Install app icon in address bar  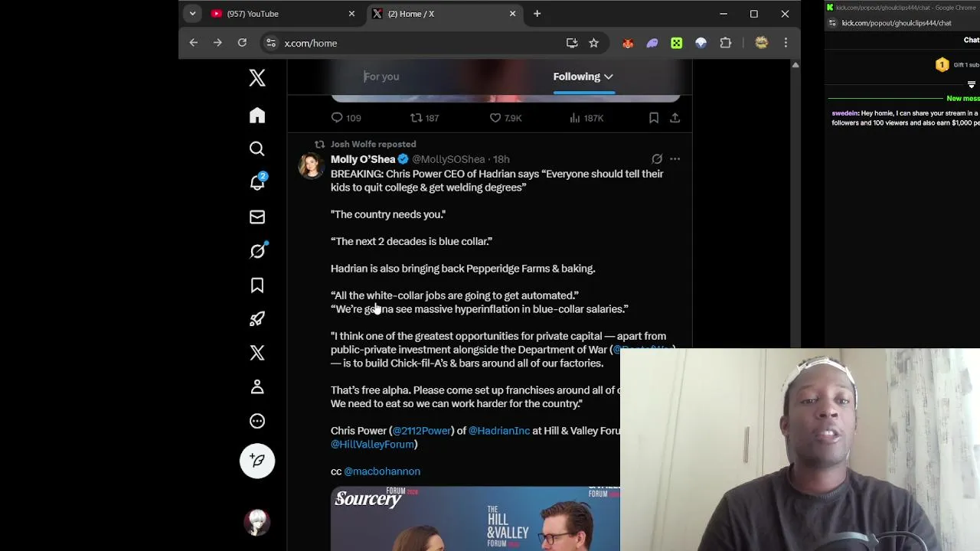point(572,43)
